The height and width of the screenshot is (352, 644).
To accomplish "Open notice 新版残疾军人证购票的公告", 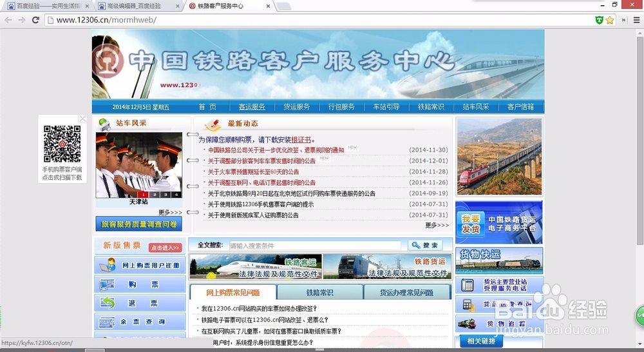I will pos(253,215).
